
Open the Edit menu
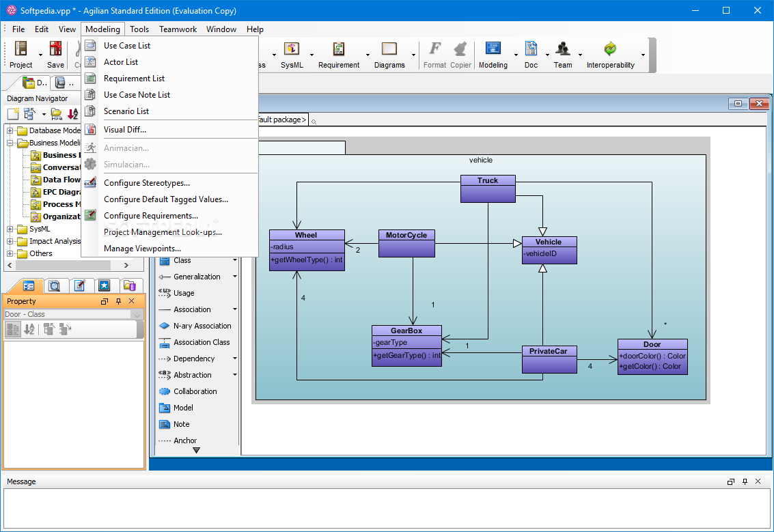point(42,29)
